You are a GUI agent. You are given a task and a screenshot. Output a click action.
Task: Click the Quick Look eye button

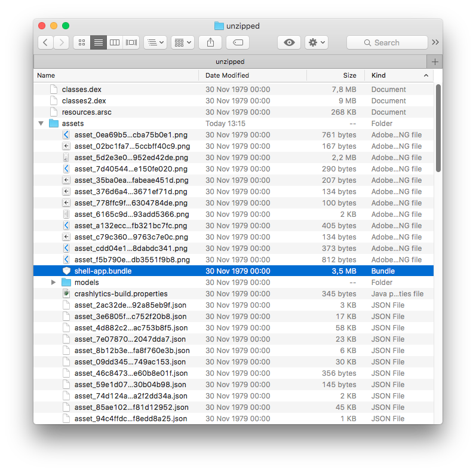289,42
